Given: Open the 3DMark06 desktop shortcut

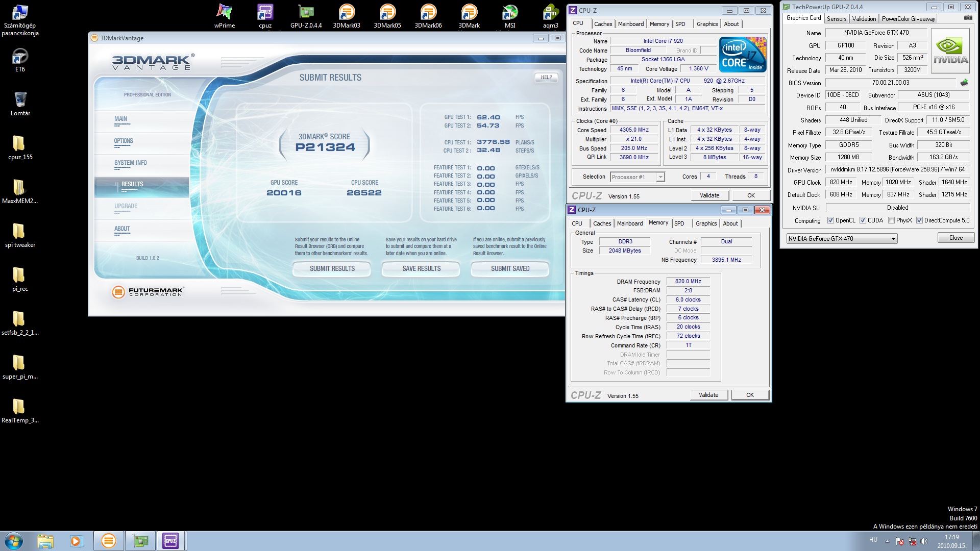Looking at the screenshot, I should point(428,12).
